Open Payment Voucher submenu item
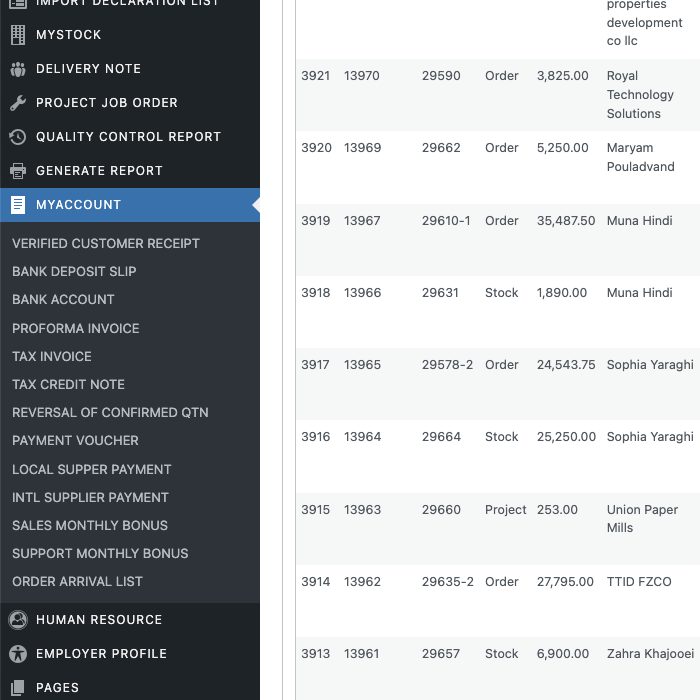The image size is (700, 700). click(x=76, y=440)
